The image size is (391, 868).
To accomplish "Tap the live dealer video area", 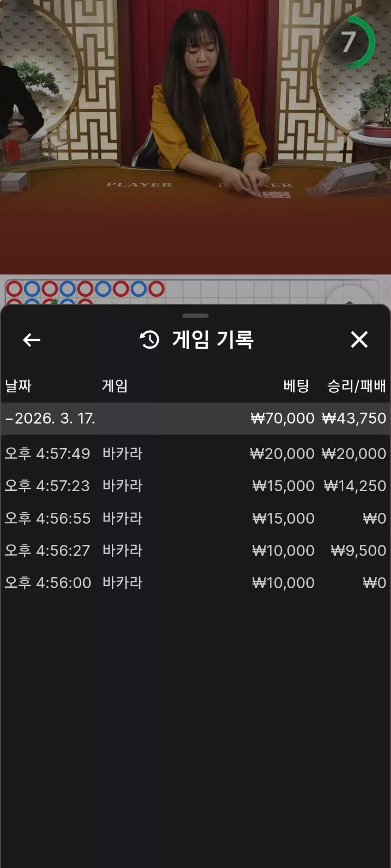I will pyautogui.click(x=195, y=137).
